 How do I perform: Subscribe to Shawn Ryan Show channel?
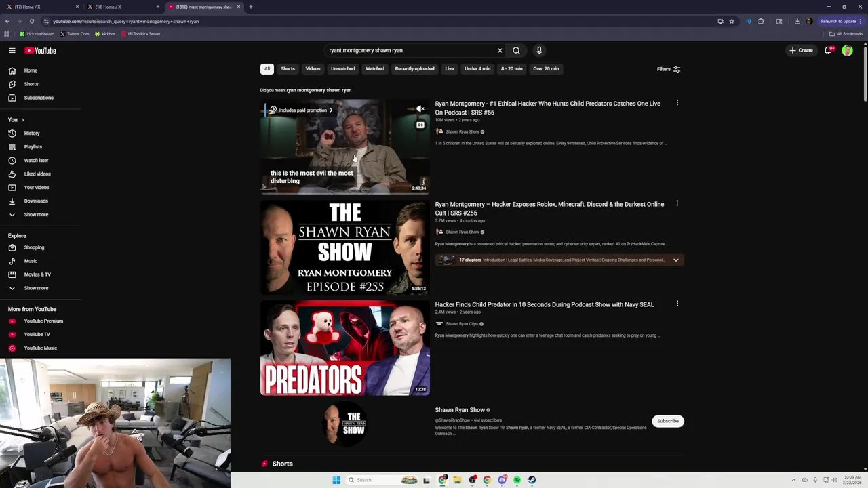pos(667,421)
